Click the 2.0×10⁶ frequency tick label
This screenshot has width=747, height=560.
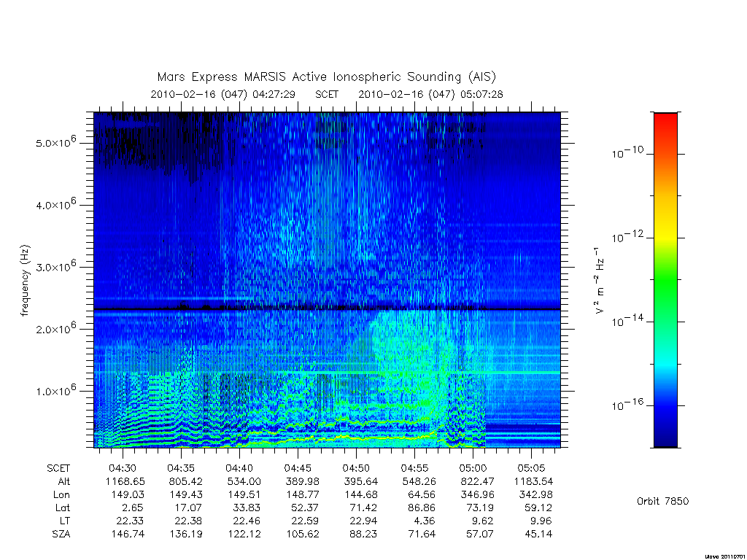point(55,328)
